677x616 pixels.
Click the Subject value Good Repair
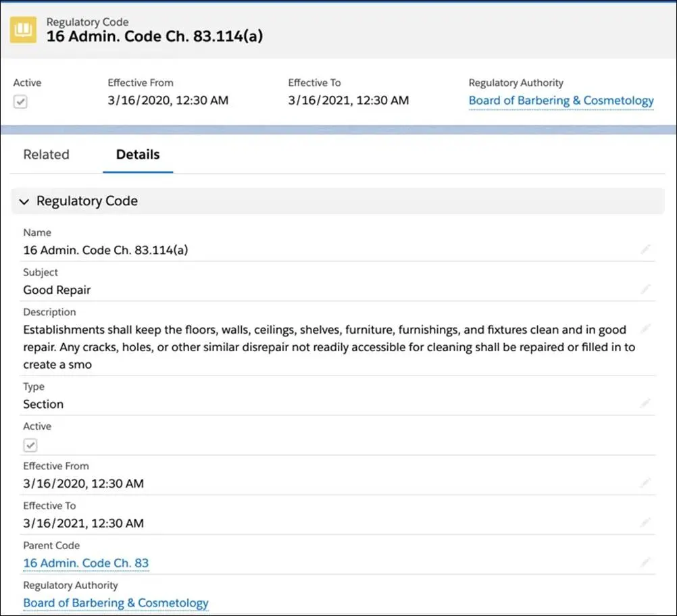click(x=57, y=290)
